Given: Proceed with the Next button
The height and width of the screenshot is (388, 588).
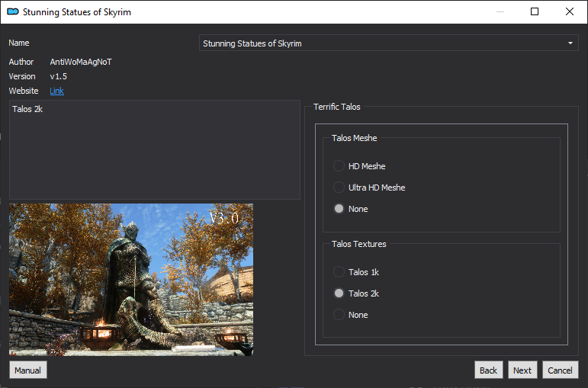Looking at the screenshot, I should [522, 370].
